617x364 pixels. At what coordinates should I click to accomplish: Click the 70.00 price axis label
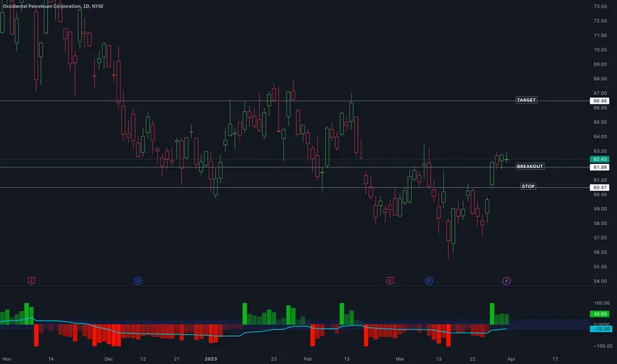point(600,50)
